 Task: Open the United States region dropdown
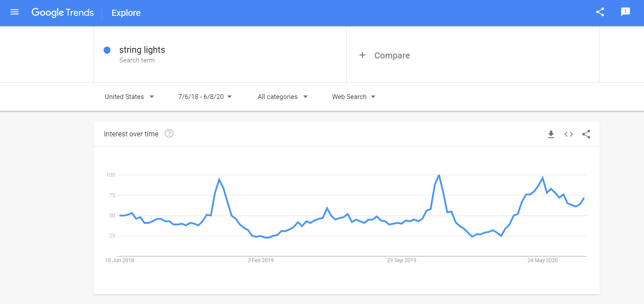(x=129, y=96)
